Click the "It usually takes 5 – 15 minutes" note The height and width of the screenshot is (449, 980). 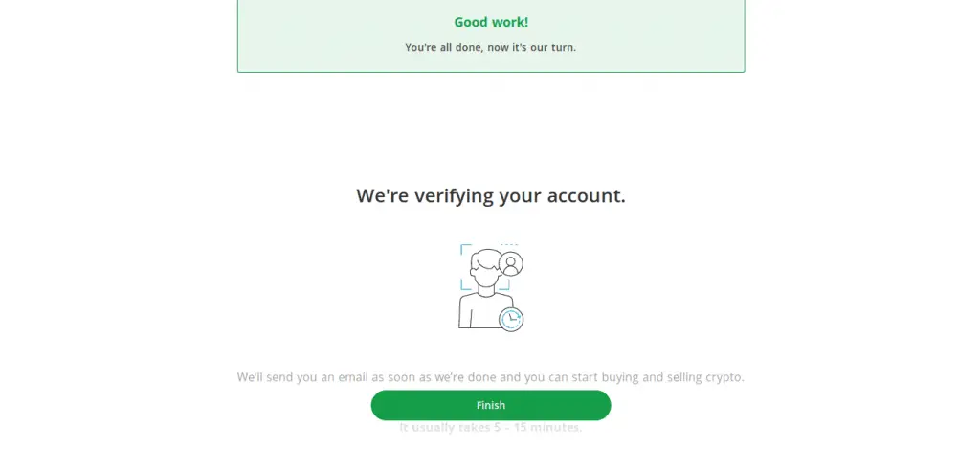pyautogui.click(x=491, y=428)
